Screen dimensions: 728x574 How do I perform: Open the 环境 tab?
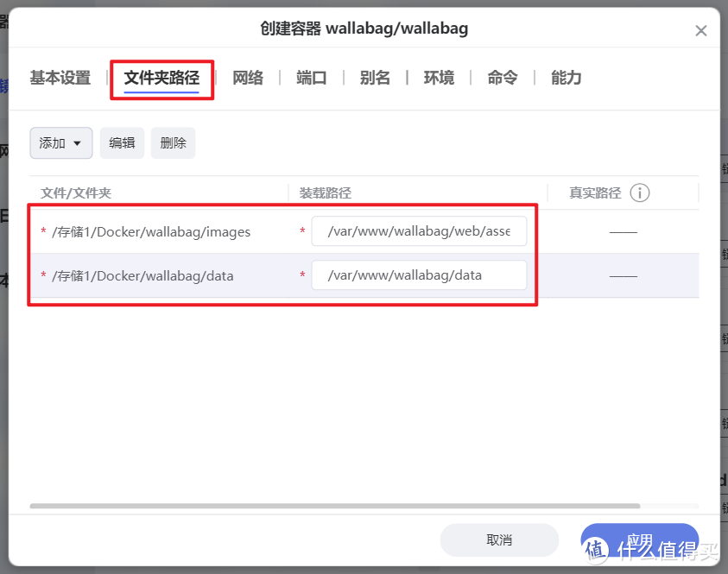click(x=439, y=77)
